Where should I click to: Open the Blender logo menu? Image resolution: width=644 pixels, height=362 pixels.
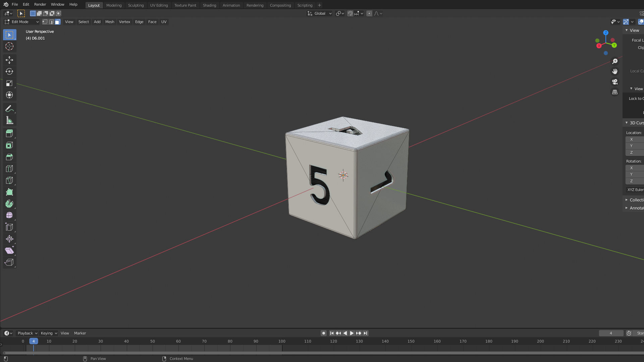click(6, 4)
